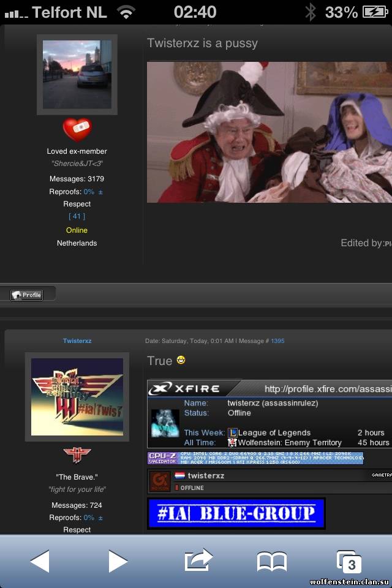Viewport: 392px width, 588px height.
Task: Click the Profile button
Action: [26, 295]
